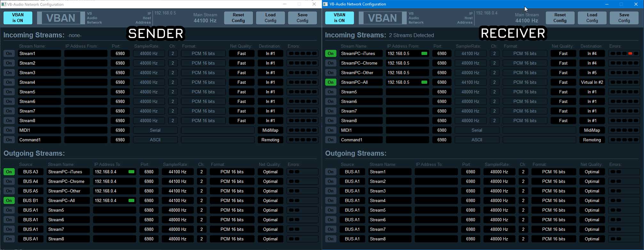Edit channel count for sender outgoing Stream5
The width and height of the screenshot is (644, 250).
(x=201, y=210)
